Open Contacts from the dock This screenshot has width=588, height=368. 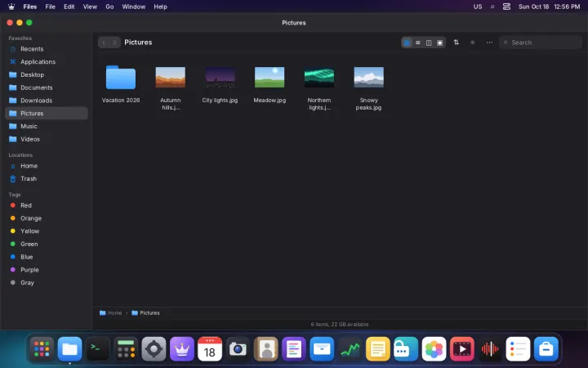[x=266, y=349]
